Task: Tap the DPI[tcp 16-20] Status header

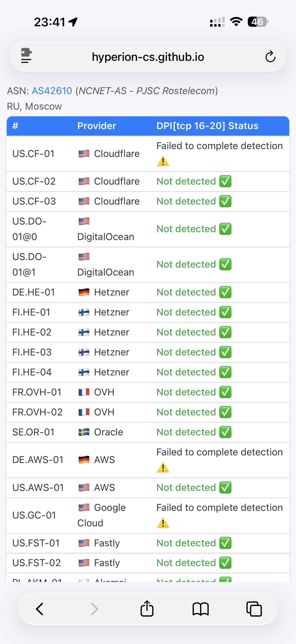Action: click(207, 126)
